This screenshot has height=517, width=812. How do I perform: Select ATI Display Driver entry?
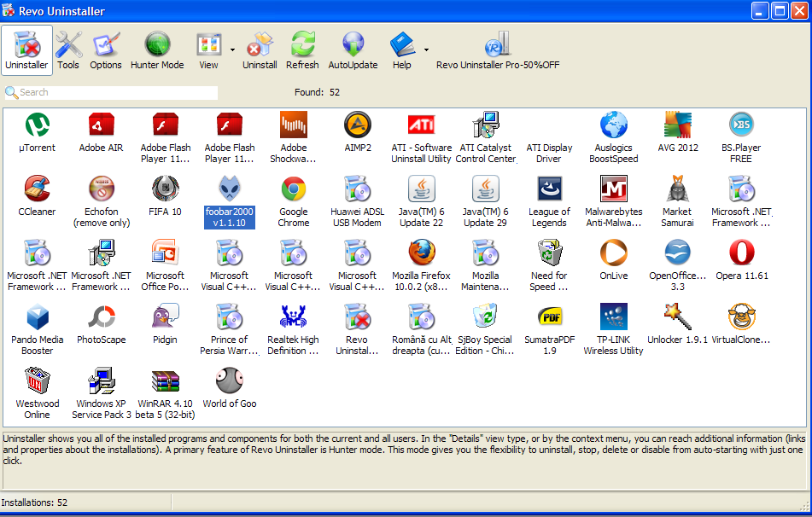(x=550, y=153)
